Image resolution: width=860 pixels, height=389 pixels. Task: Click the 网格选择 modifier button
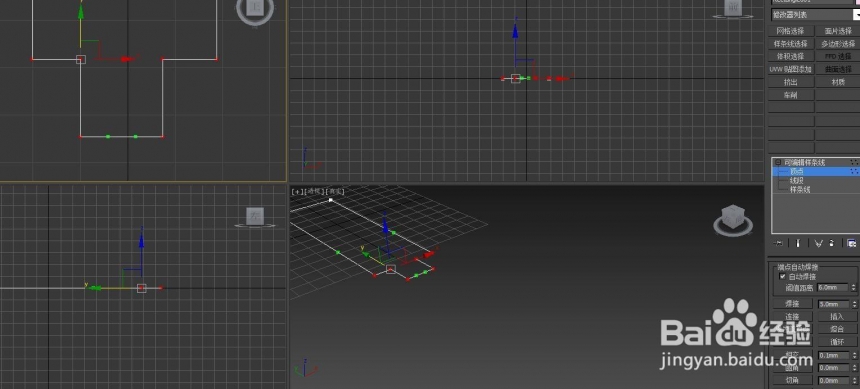(790, 31)
